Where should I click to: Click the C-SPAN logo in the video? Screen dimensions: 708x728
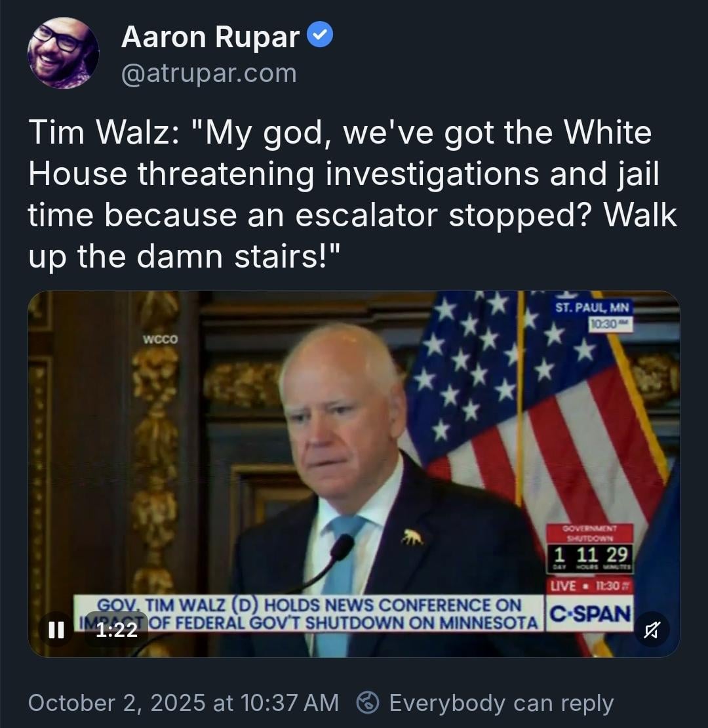(590, 615)
